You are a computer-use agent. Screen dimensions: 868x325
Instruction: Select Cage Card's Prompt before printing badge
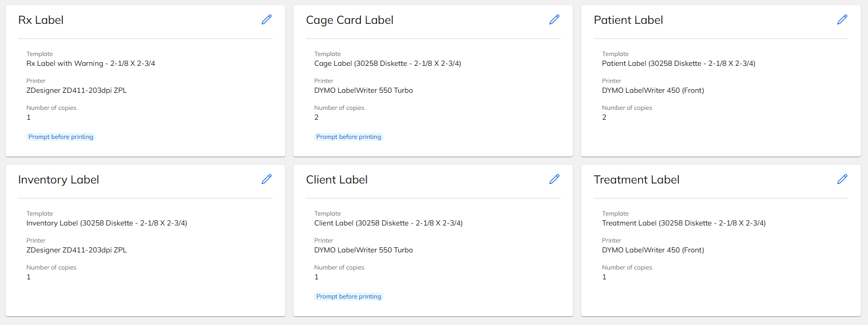(x=348, y=137)
